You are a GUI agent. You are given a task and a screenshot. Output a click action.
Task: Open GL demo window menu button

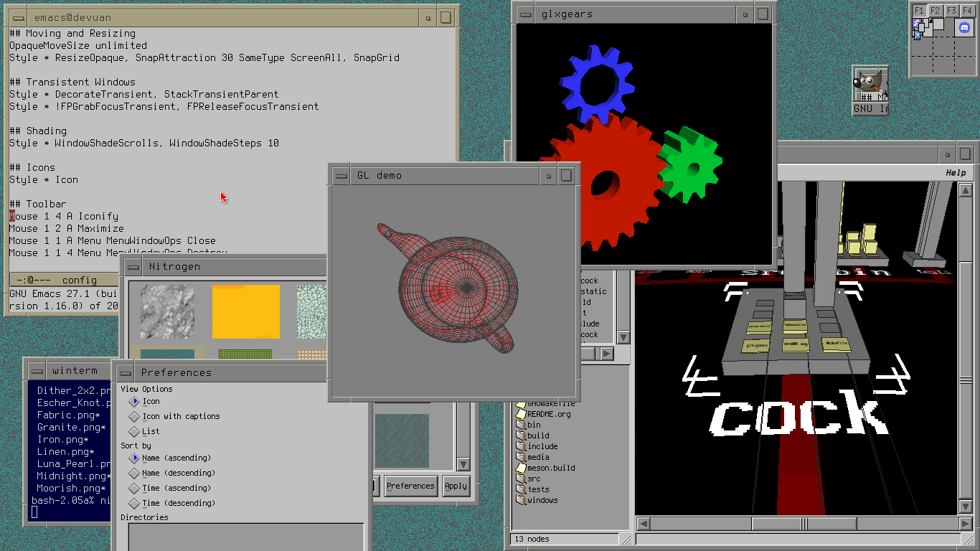tap(341, 175)
